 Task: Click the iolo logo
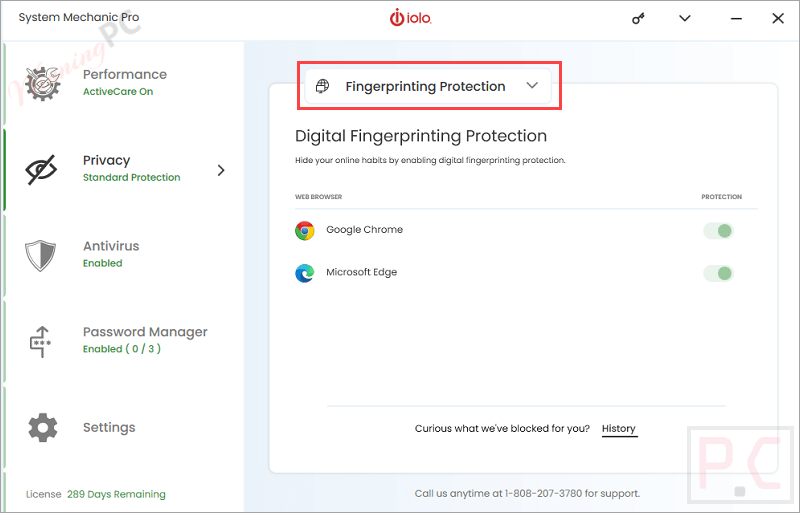coord(411,18)
